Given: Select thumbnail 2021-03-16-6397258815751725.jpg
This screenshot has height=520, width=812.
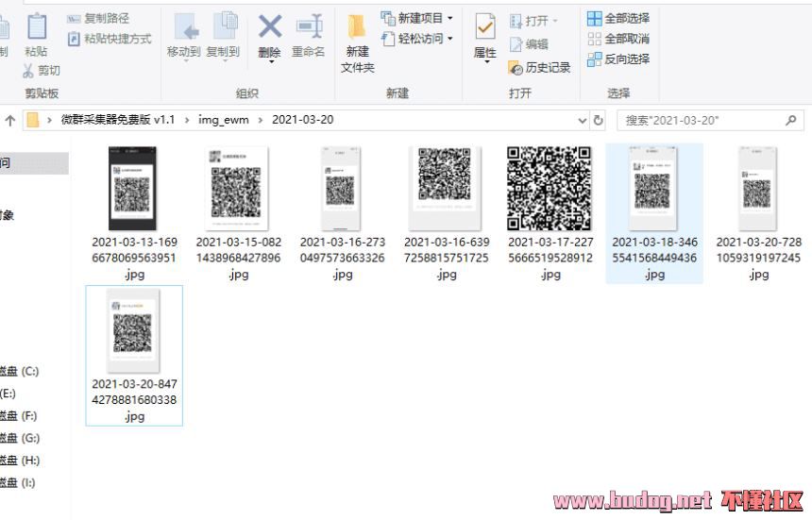Looking at the screenshot, I should point(445,189).
